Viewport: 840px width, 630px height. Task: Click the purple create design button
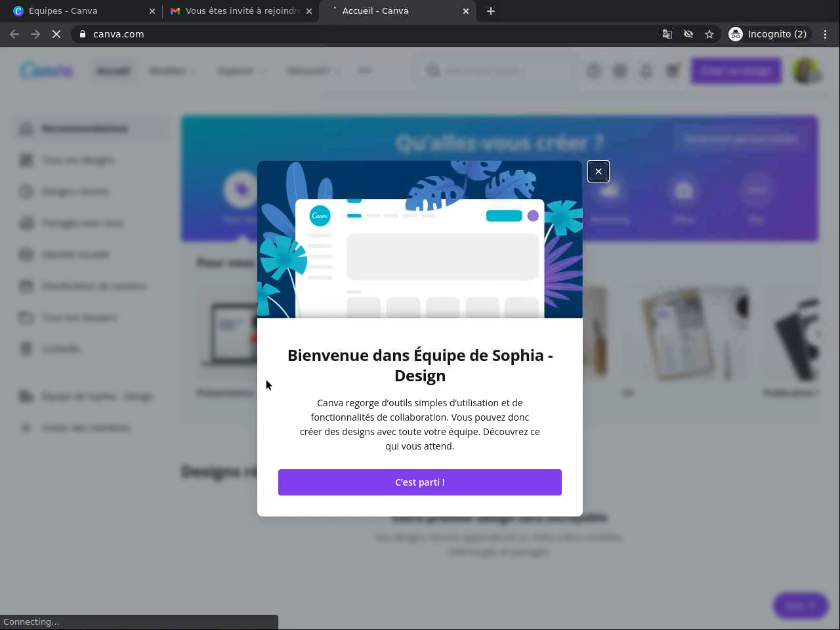pyautogui.click(x=736, y=71)
